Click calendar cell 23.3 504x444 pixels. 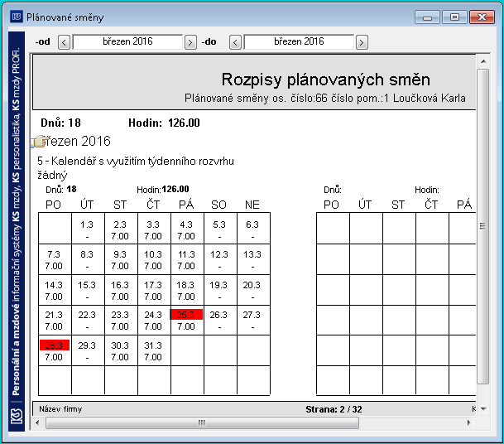point(121,320)
